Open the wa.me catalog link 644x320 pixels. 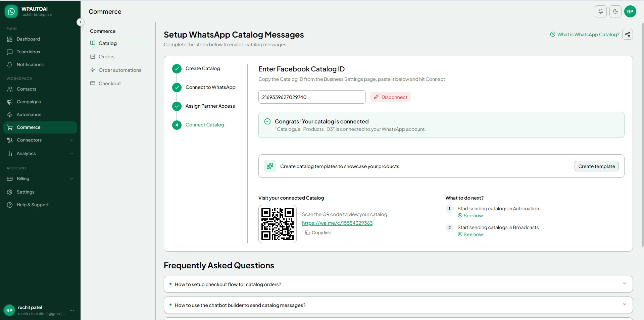tap(337, 223)
